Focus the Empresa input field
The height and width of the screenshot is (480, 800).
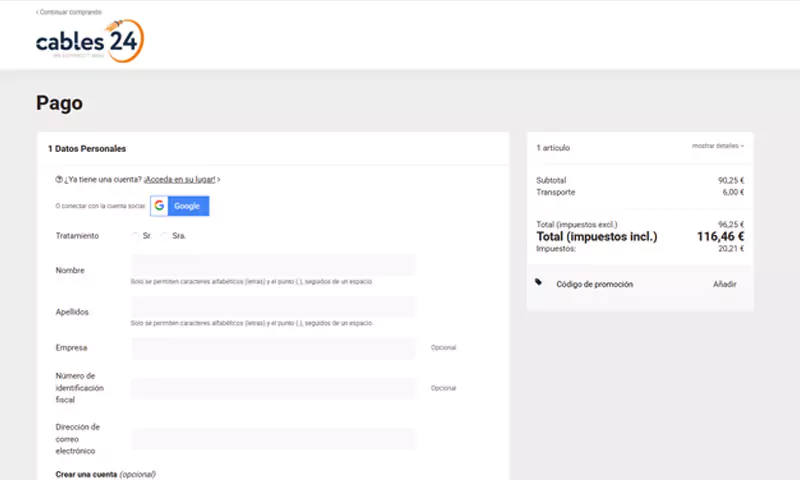click(x=273, y=348)
